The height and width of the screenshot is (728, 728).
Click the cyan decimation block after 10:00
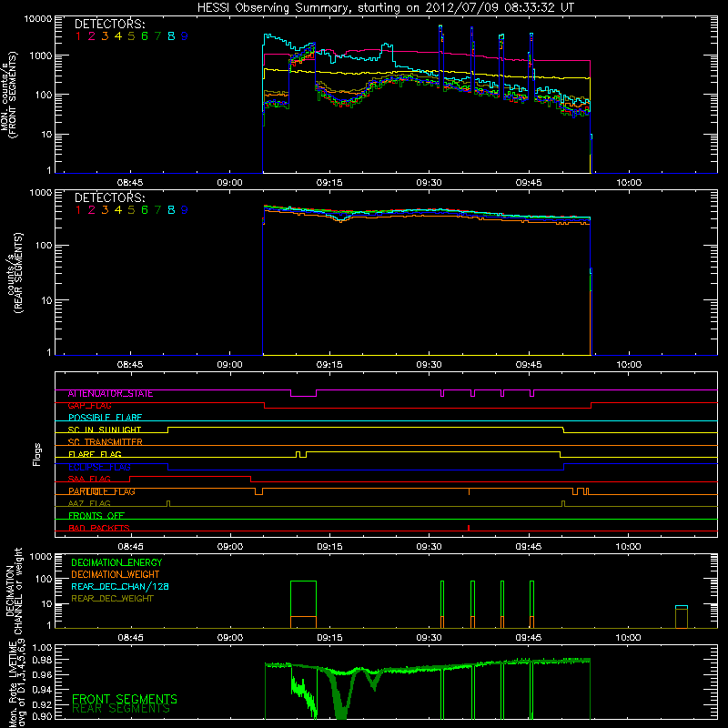click(682, 607)
